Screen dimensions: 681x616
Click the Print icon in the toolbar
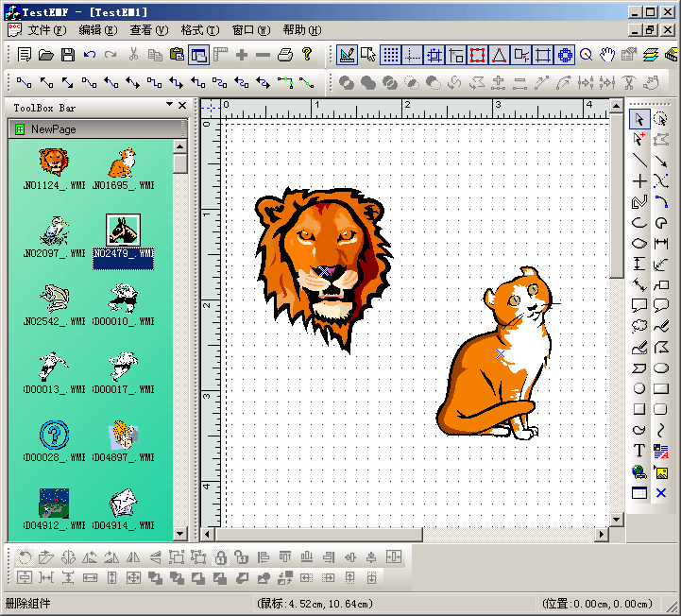(x=285, y=55)
